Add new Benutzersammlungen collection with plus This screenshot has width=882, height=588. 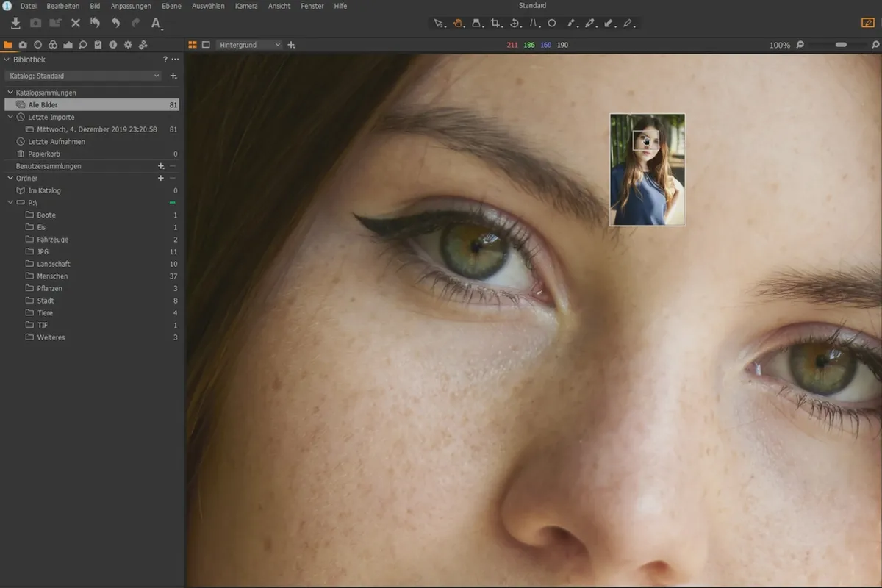click(161, 166)
